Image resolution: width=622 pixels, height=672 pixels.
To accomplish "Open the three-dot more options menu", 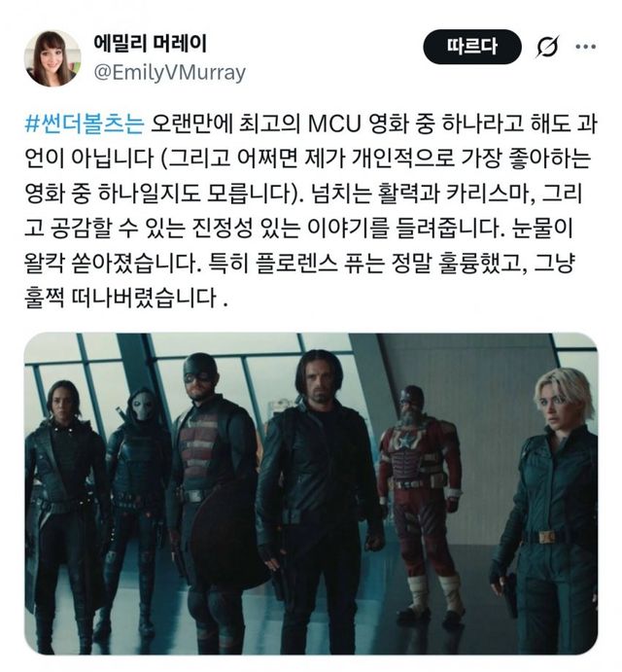I will click(585, 47).
